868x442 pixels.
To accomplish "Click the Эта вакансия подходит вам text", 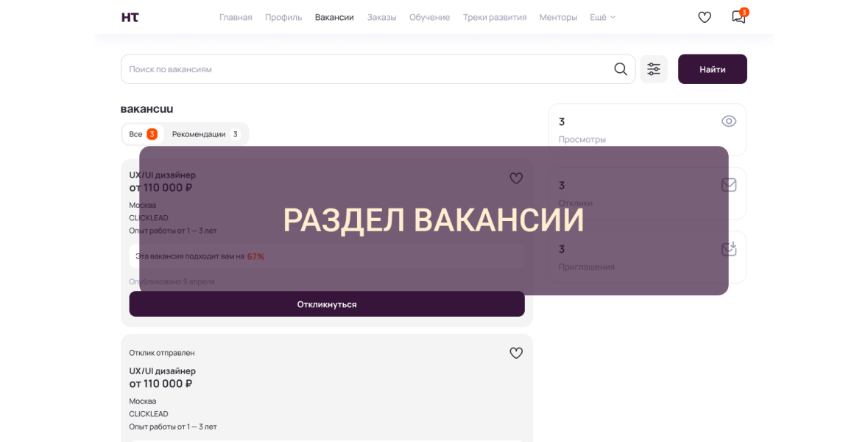I will coord(190,256).
